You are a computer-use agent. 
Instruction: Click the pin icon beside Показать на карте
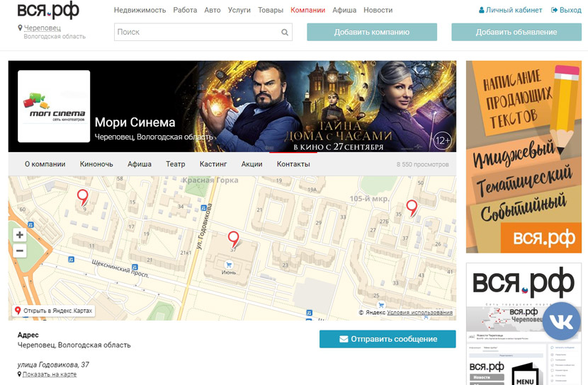point(20,374)
